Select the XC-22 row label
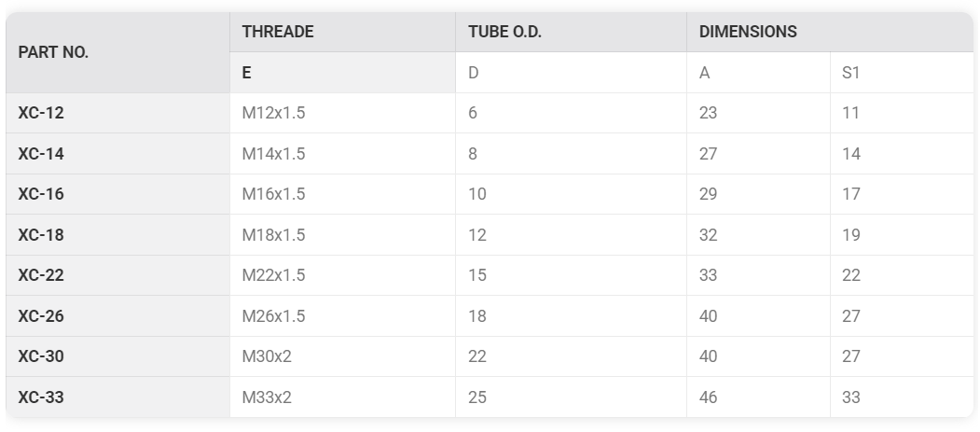Viewport: 980px width, 432px height. pyautogui.click(x=41, y=275)
